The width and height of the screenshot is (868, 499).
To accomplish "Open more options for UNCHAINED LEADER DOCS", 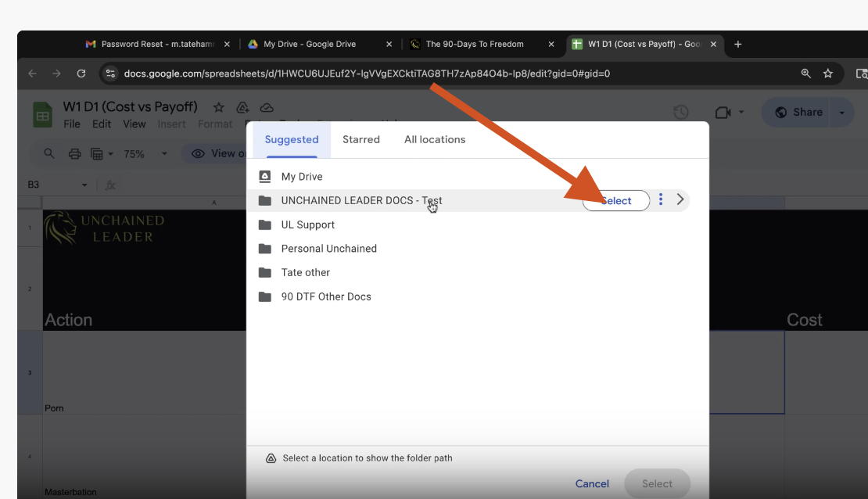I will pyautogui.click(x=661, y=200).
